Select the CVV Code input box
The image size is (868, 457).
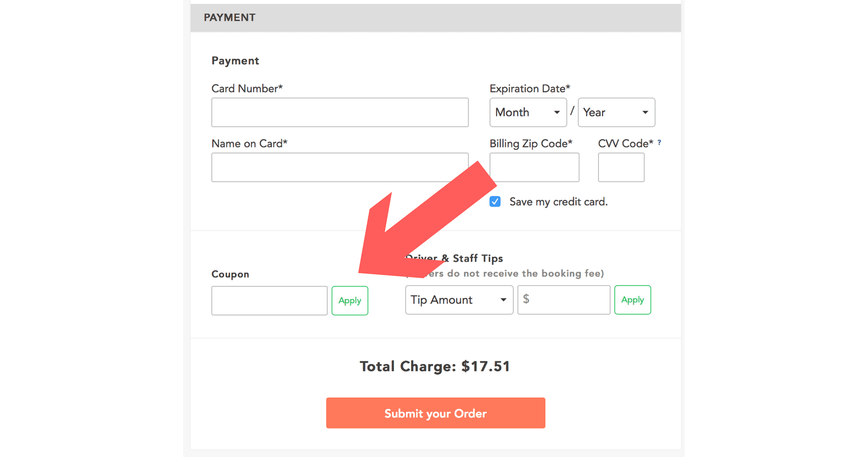(621, 167)
